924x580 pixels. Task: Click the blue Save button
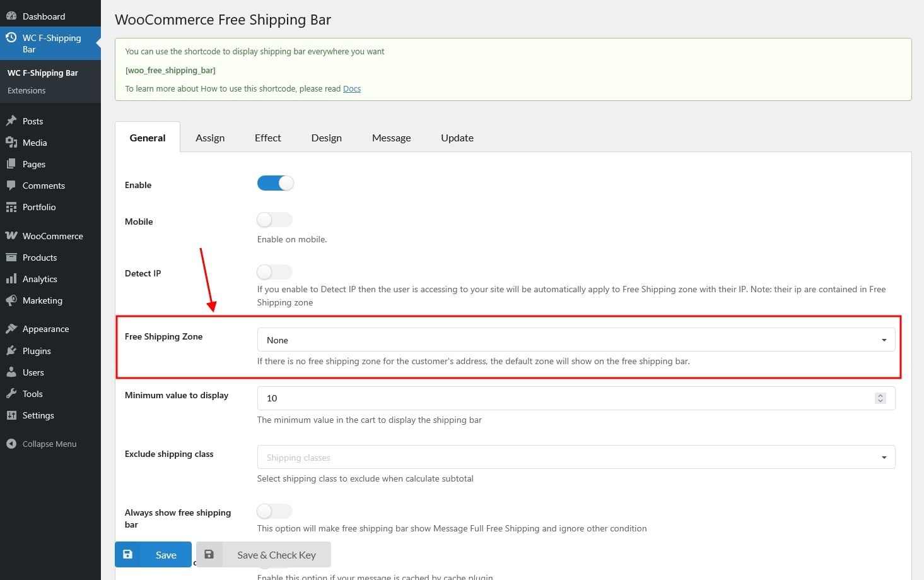153,555
